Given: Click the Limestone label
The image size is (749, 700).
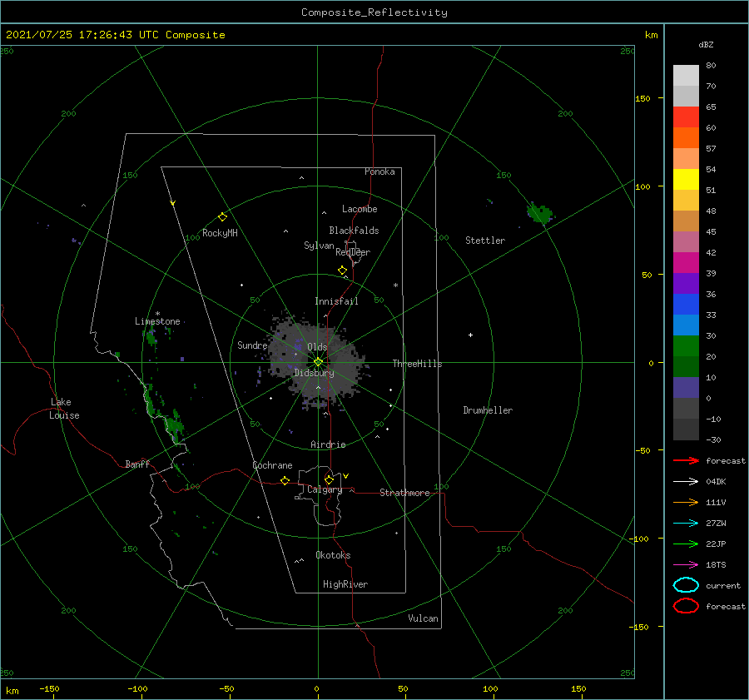Looking at the screenshot, I should coord(157,321).
